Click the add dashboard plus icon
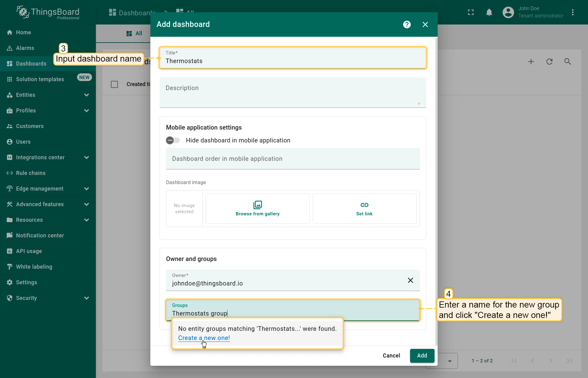The height and width of the screenshot is (378, 588). click(531, 62)
